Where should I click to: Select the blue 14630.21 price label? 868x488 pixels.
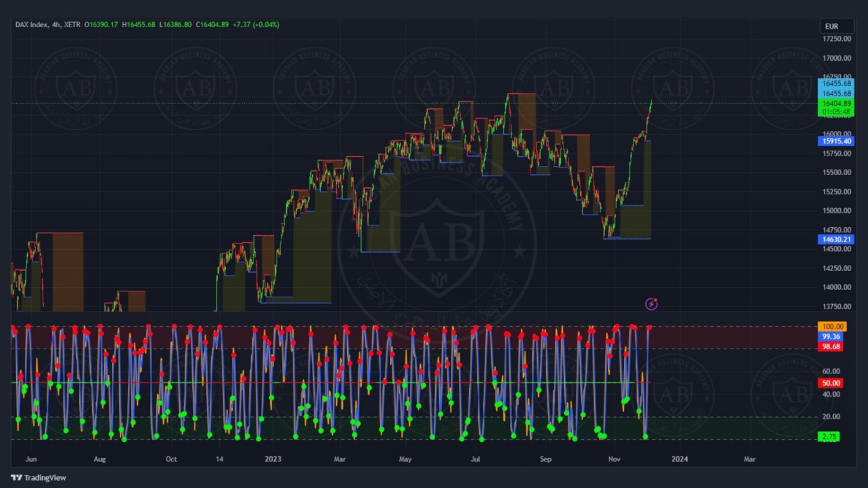pos(836,239)
